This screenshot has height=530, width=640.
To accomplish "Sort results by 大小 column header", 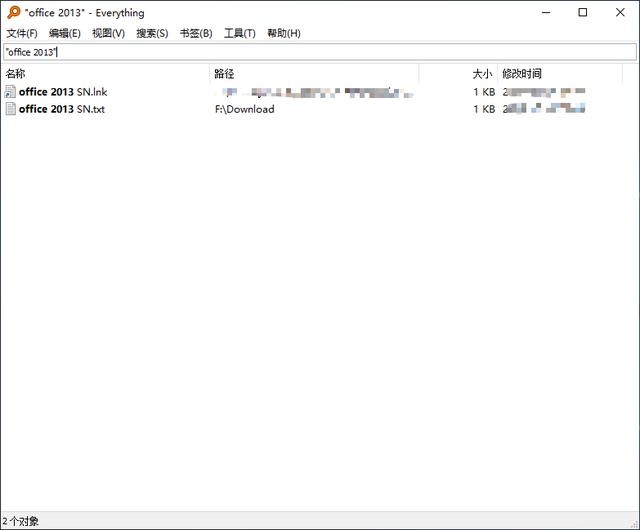I will [458, 73].
